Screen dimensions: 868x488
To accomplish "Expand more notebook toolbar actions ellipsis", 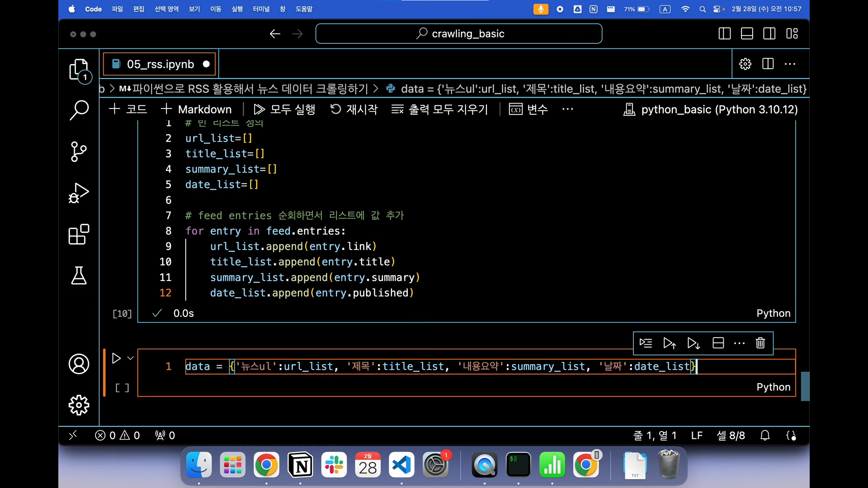I will pos(567,109).
